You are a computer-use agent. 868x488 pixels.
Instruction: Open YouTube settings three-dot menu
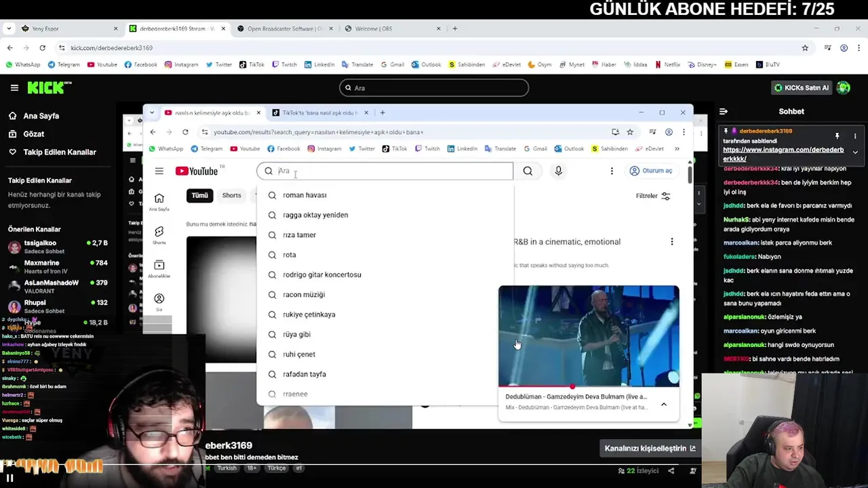(612, 171)
